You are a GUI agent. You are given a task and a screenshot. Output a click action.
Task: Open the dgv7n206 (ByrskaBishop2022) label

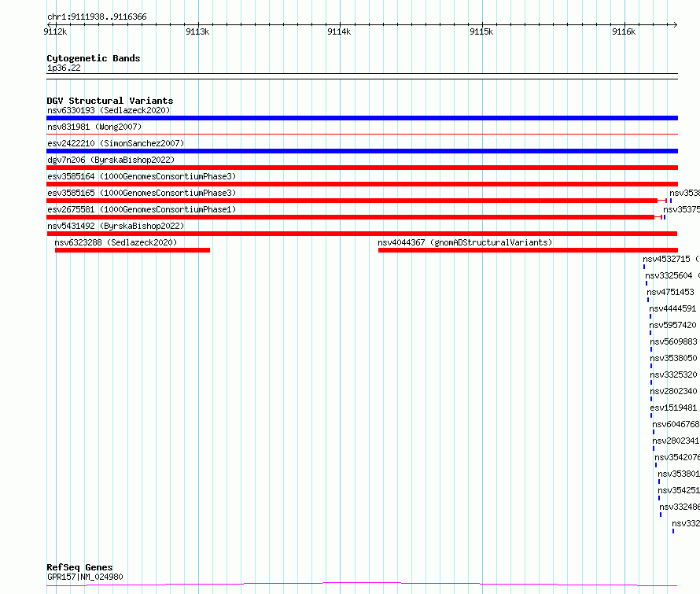(111, 160)
